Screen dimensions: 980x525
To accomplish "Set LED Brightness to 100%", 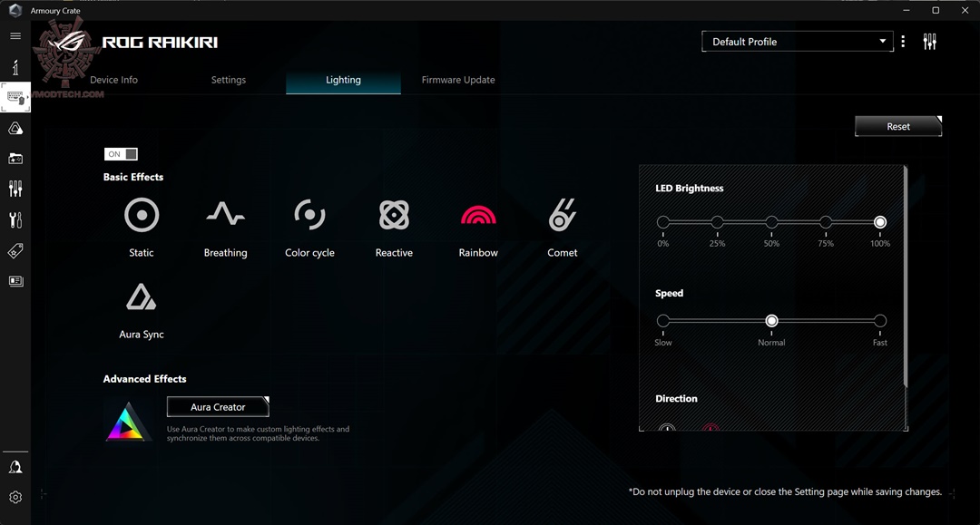I will (880, 222).
